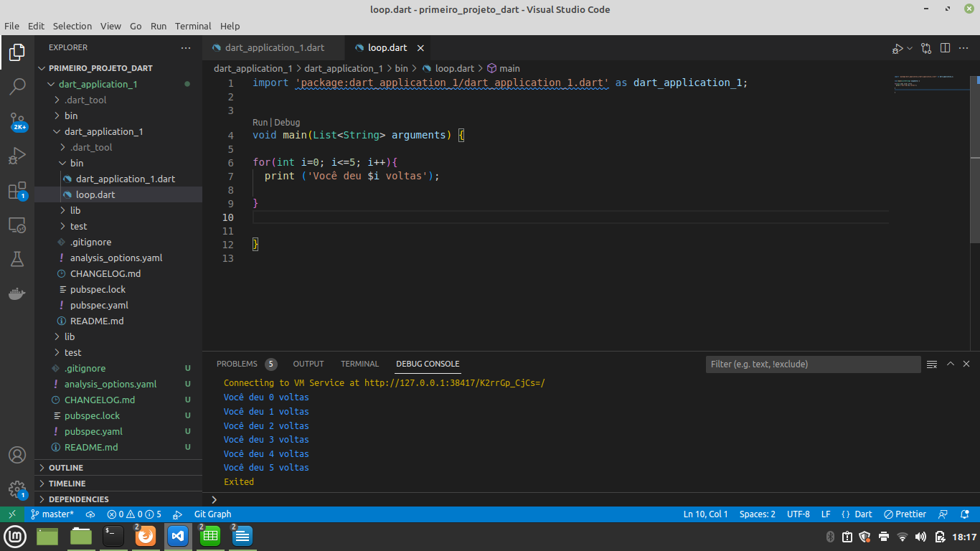Open the Accounts menu icon
This screenshot has height=551, width=980.
tap(17, 455)
